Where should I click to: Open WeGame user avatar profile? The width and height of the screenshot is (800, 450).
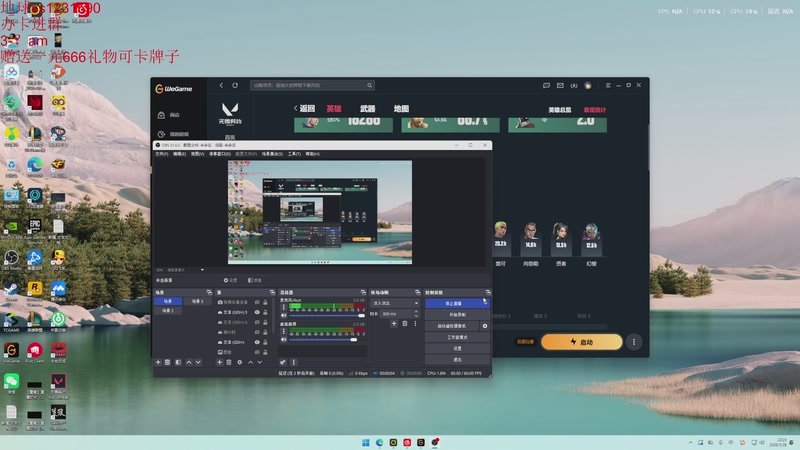coord(588,85)
